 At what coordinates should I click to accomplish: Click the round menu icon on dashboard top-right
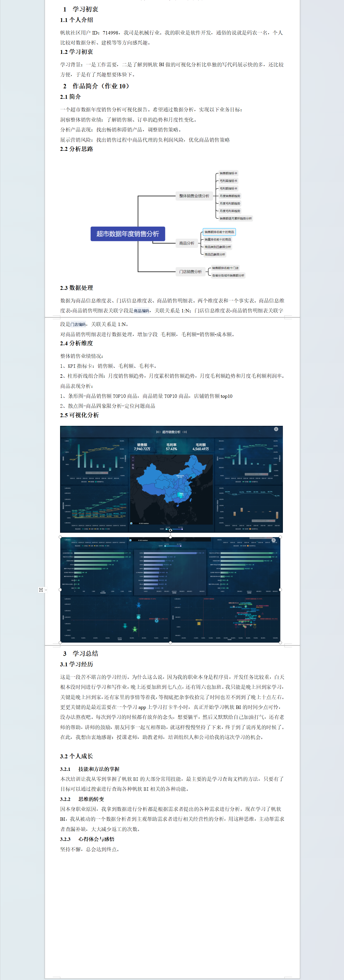click(x=276, y=429)
